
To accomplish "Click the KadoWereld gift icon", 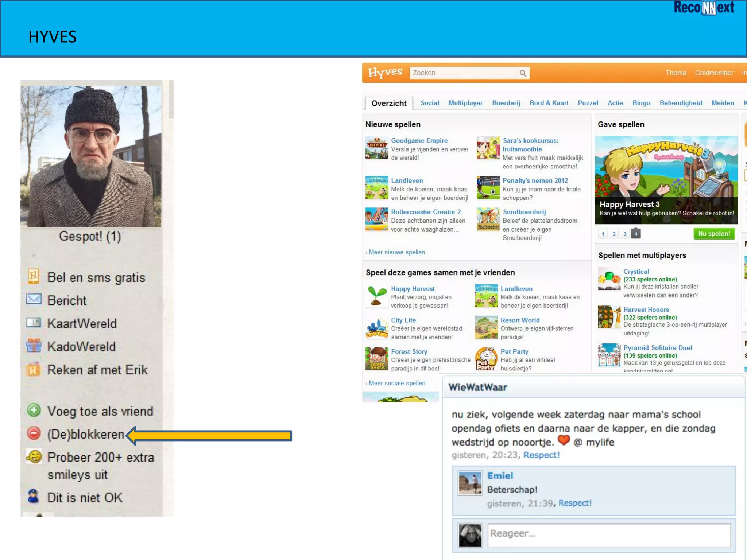I will pyautogui.click(x=34, y=346).
